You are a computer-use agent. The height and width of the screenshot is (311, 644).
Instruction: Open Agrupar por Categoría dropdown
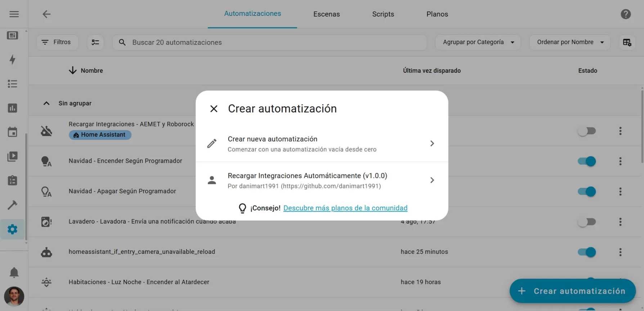tap(478, 42)
